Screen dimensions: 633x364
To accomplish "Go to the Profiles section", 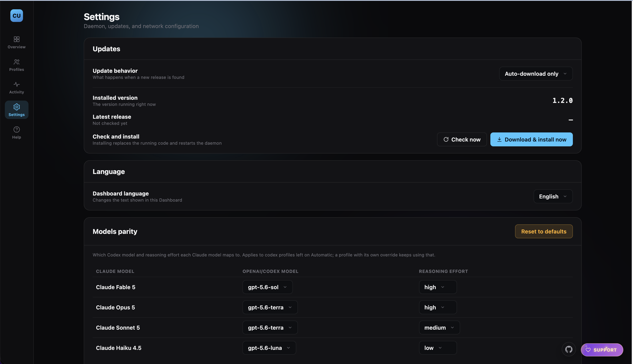I will click(x=16, y=65).
